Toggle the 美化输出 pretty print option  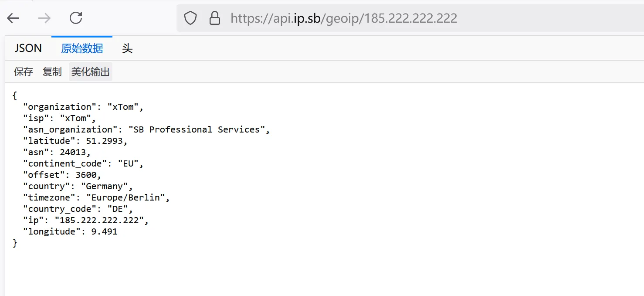pyautogui.click(x=91, y=72)
